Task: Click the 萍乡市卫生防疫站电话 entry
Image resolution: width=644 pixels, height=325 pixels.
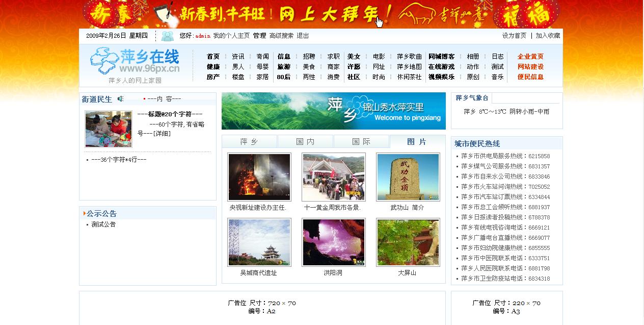Action: tap(505, 279)
